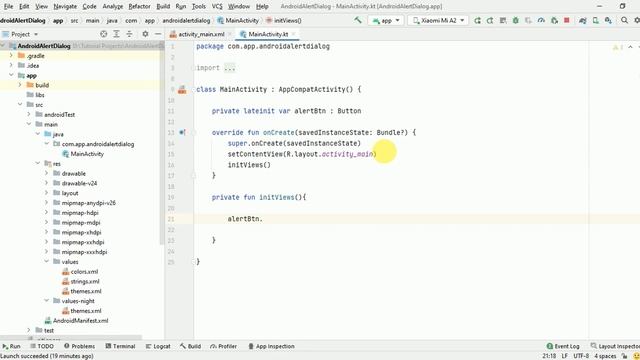Open the Terminal tool window
Screen dimensions: 640x360
pyautogui.click(x=120, y=346)
